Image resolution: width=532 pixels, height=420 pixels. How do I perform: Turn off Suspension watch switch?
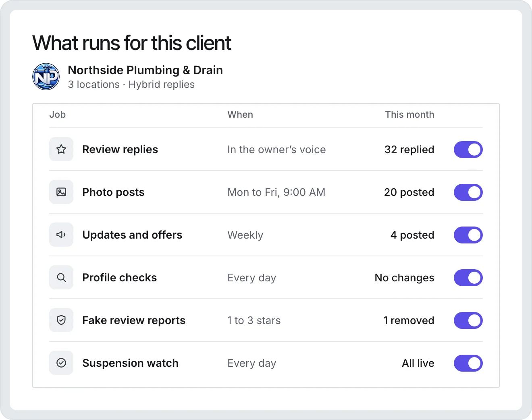point(468,363)
